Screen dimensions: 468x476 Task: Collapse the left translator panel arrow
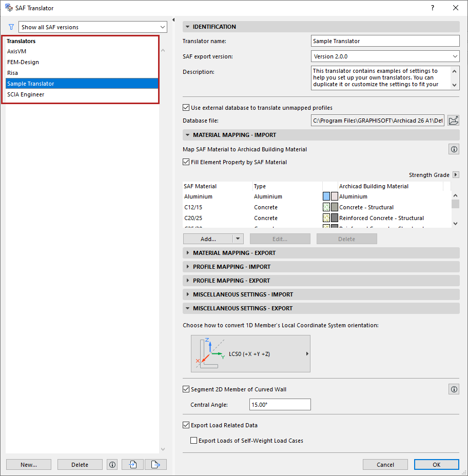(x=173, y=19)
